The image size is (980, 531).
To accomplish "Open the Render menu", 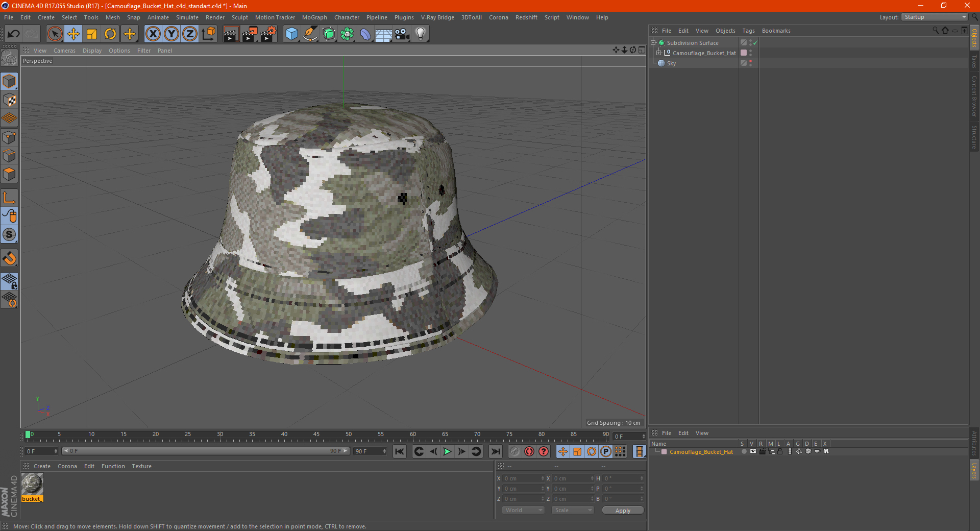I will click(215, 17).
